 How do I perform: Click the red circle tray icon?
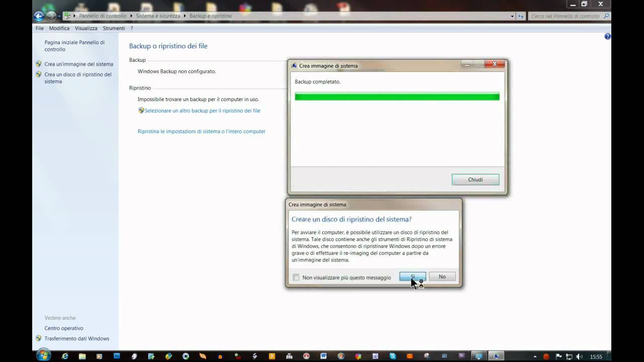pyautogui.click(x=546, y=356)
